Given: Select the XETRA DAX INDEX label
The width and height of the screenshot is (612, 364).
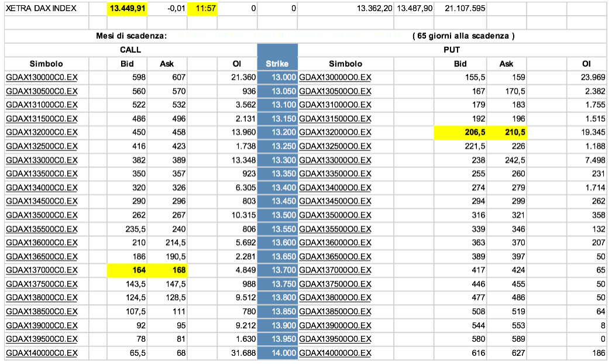Looking at the screenshot, I should click(41, 9).
